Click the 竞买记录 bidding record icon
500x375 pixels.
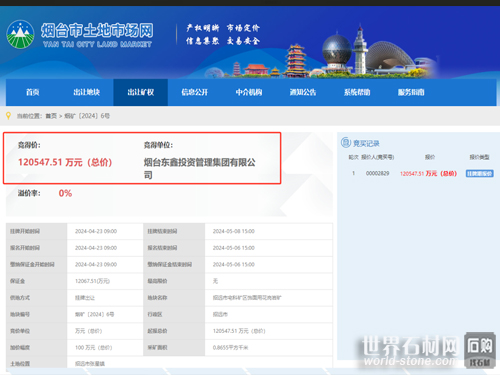(346, 142)
